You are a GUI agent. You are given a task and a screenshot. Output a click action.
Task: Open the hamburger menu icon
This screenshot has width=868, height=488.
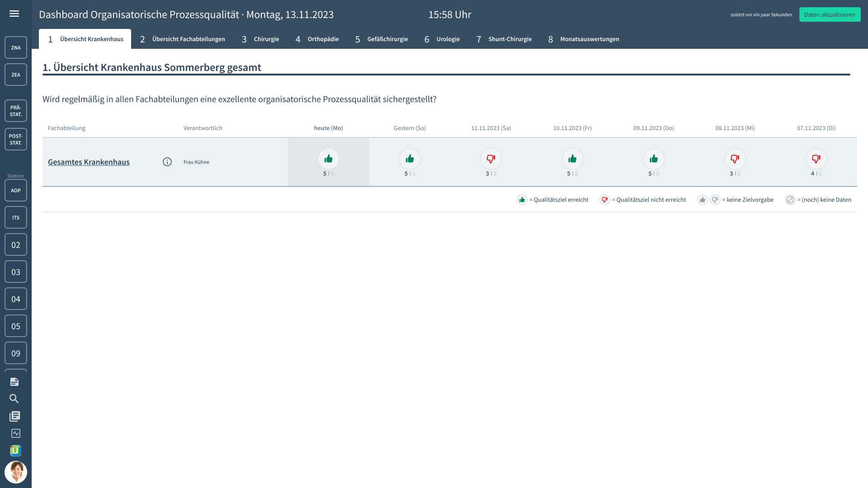(x=14, y=14)
